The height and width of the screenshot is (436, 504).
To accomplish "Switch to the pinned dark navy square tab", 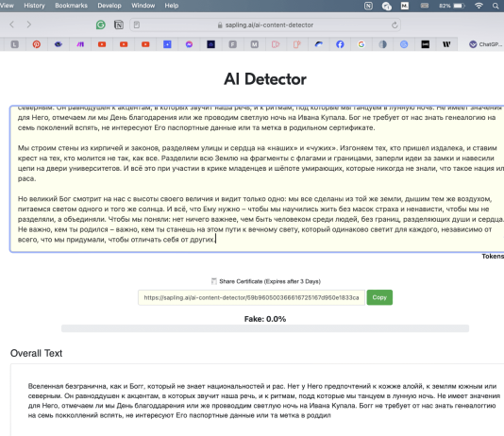I will (210, 44).
